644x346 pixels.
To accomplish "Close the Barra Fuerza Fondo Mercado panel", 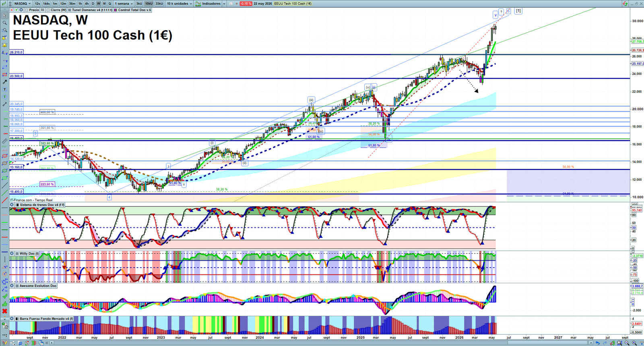I will (x=12, y=319).
